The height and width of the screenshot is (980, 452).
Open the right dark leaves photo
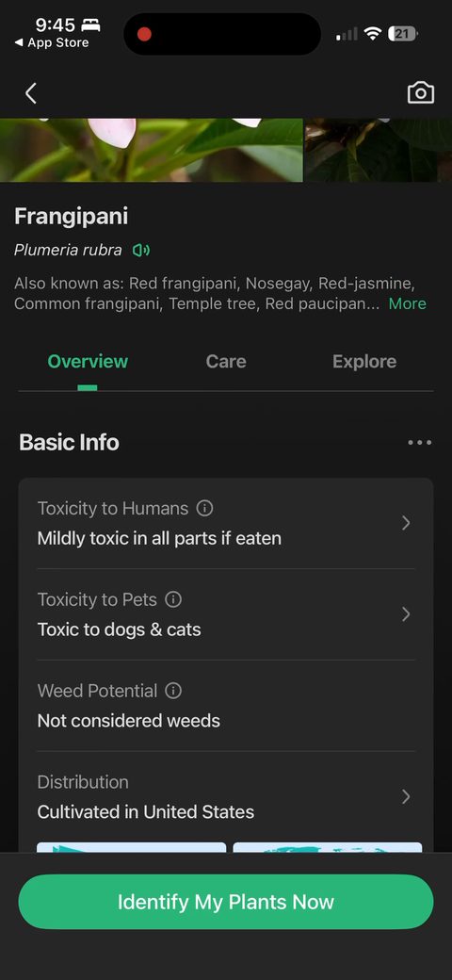pyautogui.click(x=379, y=150)
